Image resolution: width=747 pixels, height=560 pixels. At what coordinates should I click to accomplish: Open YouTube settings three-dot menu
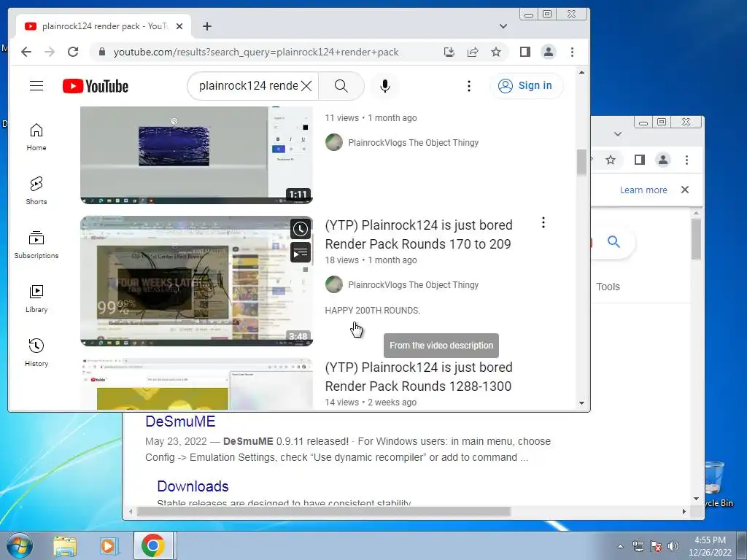pyautogui.click(x=469, y=86)
